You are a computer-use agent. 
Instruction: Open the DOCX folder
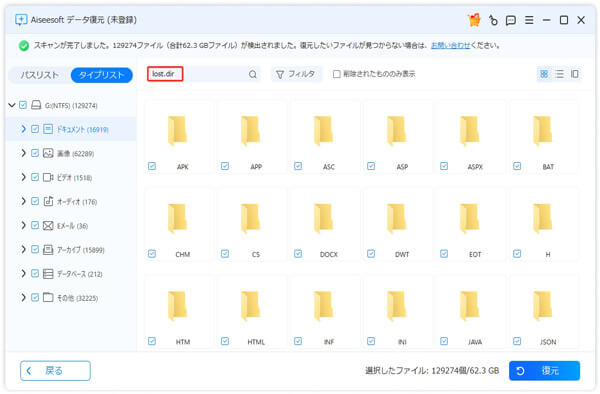(x=323, y=219)
